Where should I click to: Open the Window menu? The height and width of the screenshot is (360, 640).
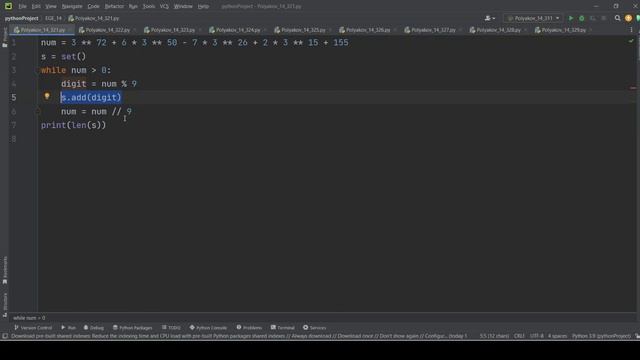pos(183,7)
